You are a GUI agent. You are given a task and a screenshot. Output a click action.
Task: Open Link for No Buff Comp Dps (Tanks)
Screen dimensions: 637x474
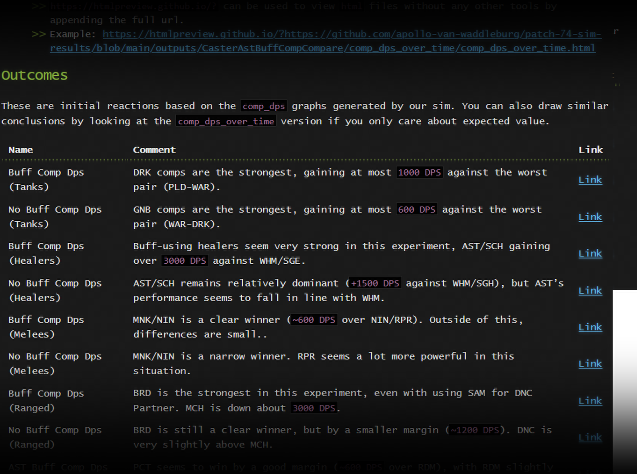pos(590,217)
